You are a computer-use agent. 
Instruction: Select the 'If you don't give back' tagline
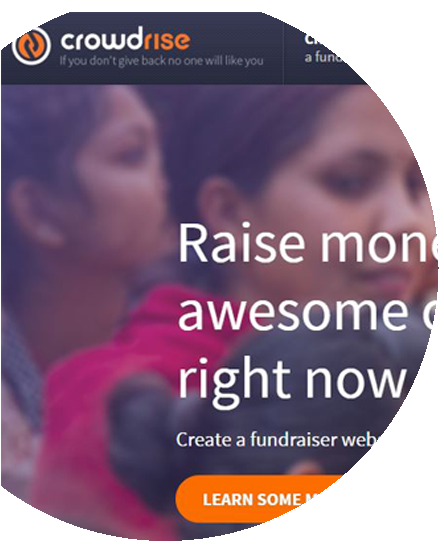coord(161,61)
